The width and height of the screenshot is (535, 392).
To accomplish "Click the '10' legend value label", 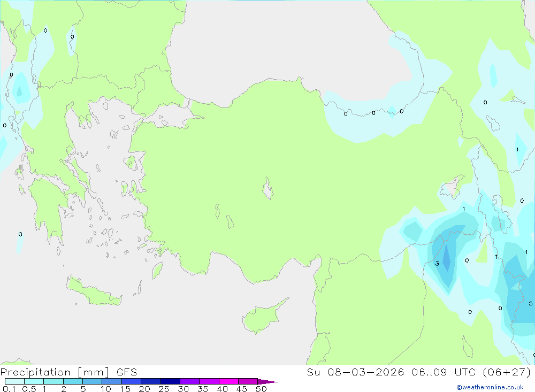I will point(106,389).
